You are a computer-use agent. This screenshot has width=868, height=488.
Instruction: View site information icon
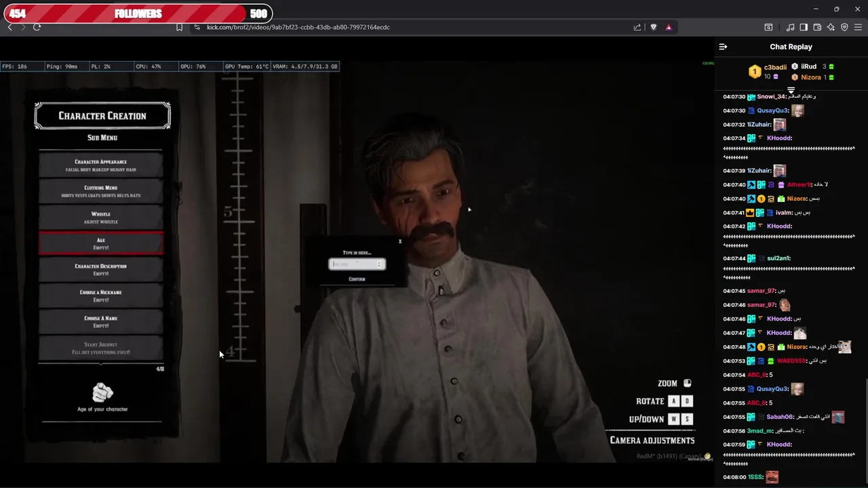point(197,27)
